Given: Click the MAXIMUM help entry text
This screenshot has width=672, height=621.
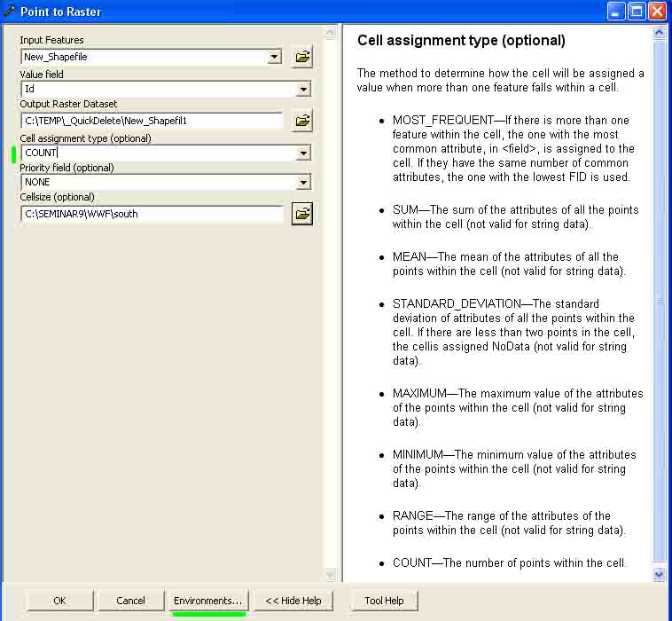Looking at the screenshot, I should (x=518, y=407).
